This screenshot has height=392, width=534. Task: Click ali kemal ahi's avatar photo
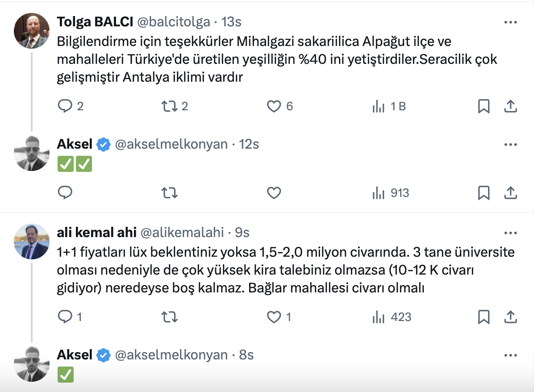(x=31, y=241)
